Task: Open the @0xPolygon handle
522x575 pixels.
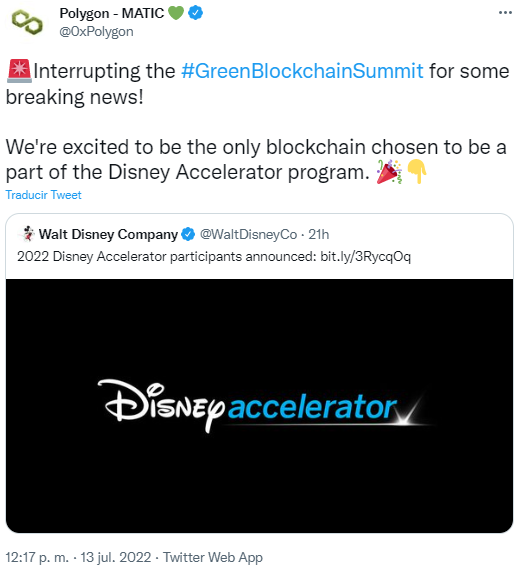Action: click(x=96, y=32)
